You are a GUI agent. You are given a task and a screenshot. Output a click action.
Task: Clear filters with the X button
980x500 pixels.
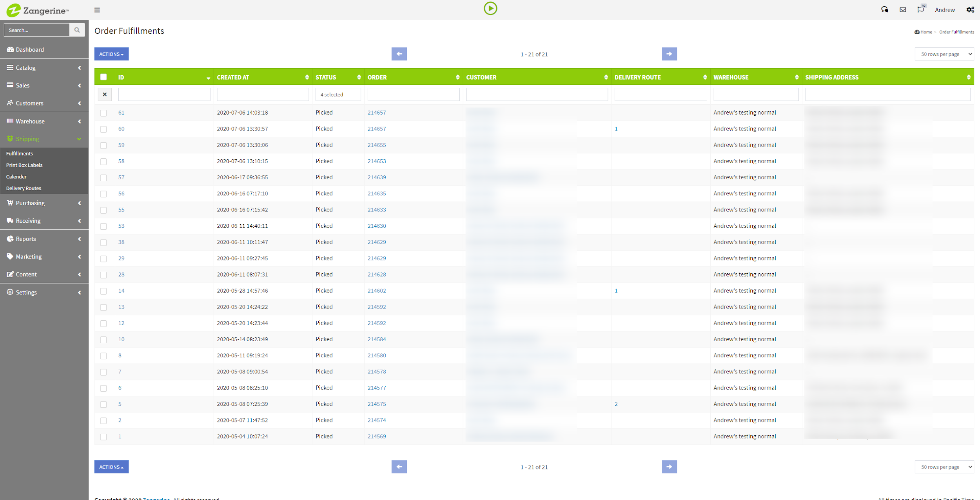pos(105,95)
